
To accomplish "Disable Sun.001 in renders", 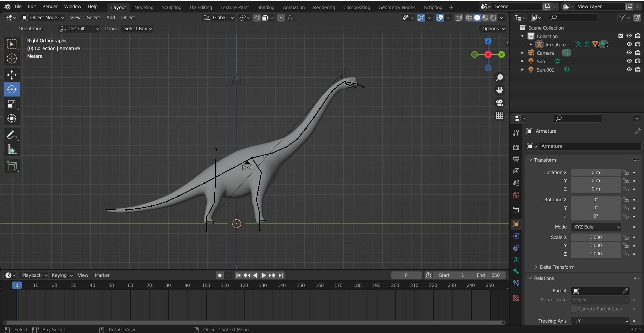I will point(638,70).
